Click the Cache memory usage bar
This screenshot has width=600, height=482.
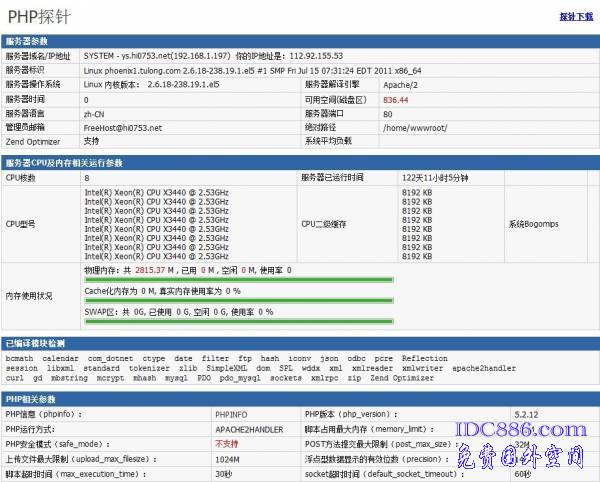coord(238,301)
